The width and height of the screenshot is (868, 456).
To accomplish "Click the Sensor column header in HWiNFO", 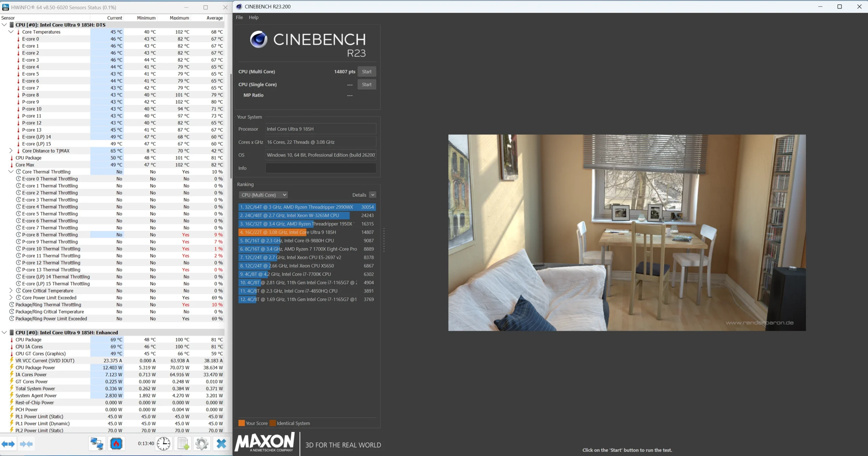I will [45, 18].
